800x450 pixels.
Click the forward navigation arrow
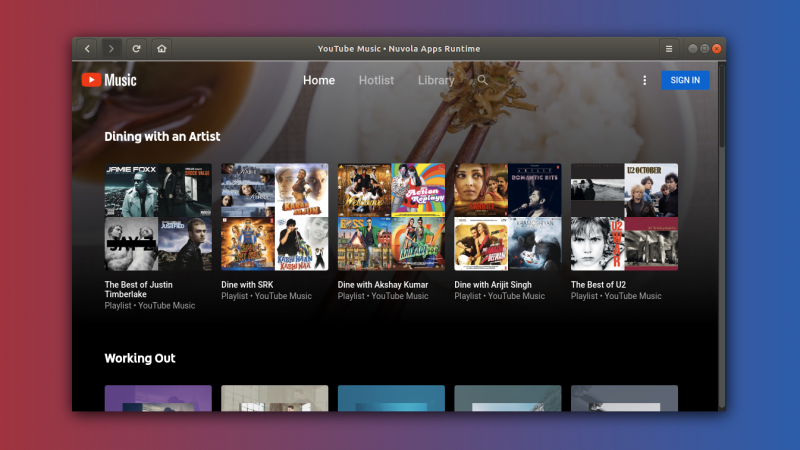tap(111, 49)
